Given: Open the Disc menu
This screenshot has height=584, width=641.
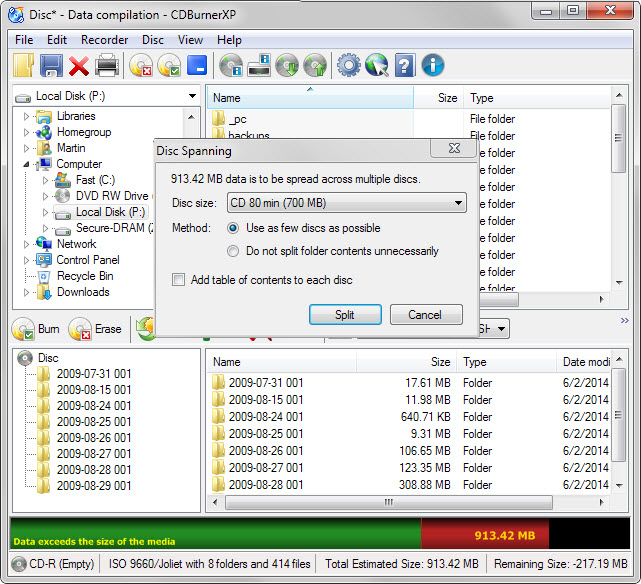Looking at the screenshot, I should (153, 40).
